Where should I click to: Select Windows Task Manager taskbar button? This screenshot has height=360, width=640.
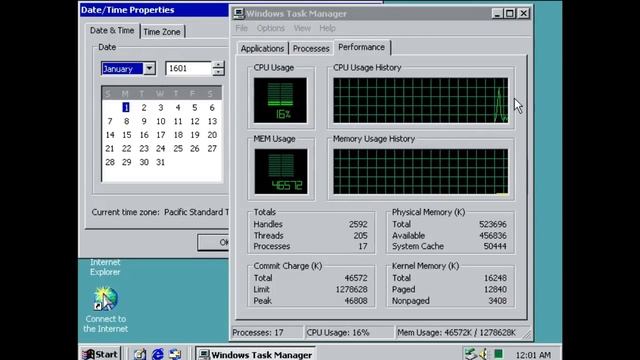[256, 354]
